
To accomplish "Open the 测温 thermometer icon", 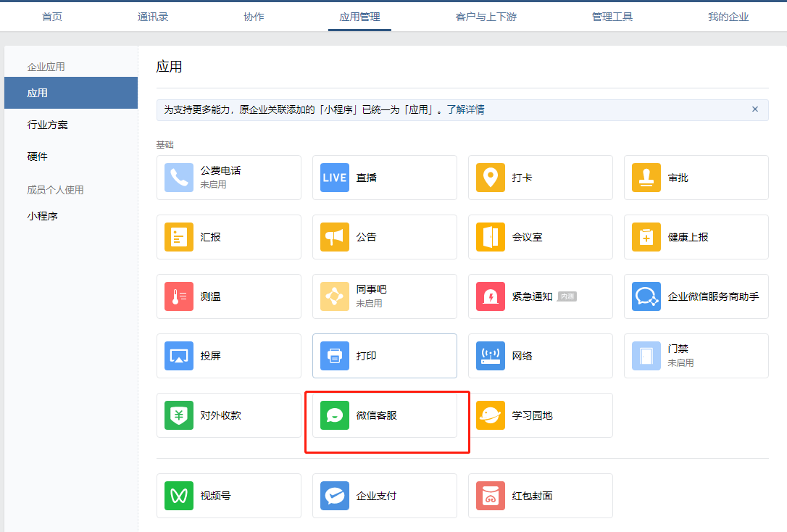I will point(179,296).
